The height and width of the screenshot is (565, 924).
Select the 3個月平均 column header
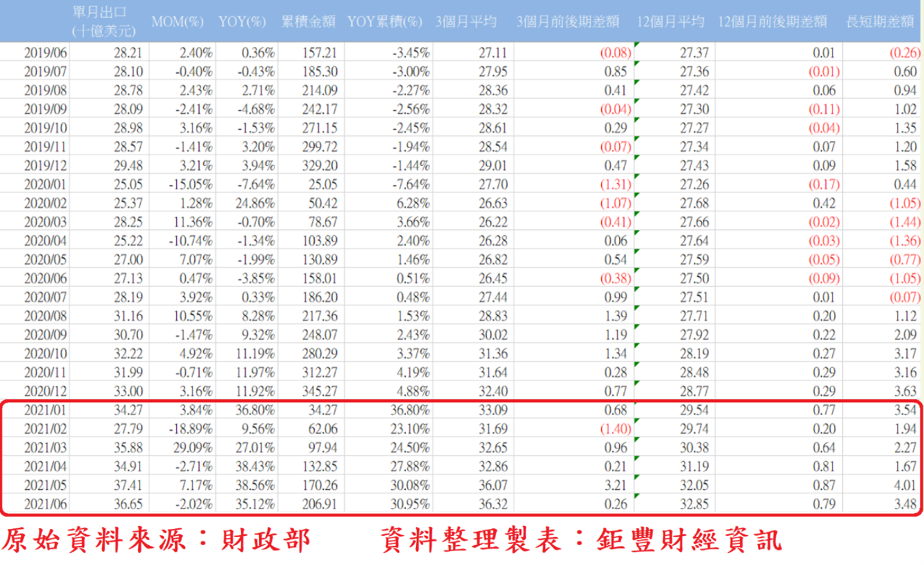click(x=466, y=22)
